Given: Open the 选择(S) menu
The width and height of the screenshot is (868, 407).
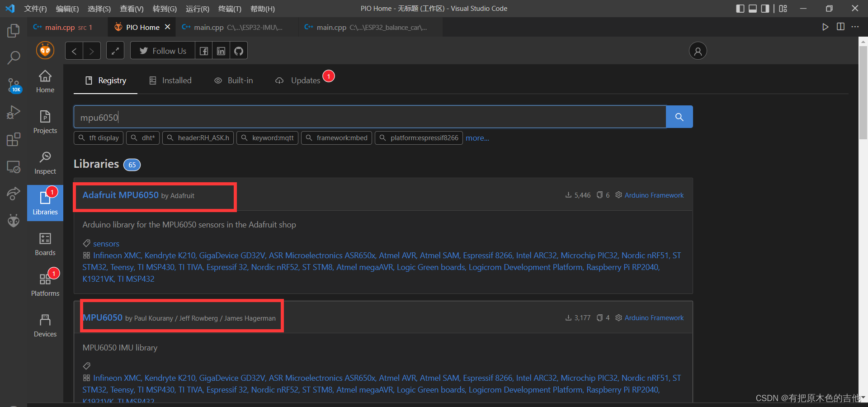Looking at the screenshot, I should [x=99, y=9].
